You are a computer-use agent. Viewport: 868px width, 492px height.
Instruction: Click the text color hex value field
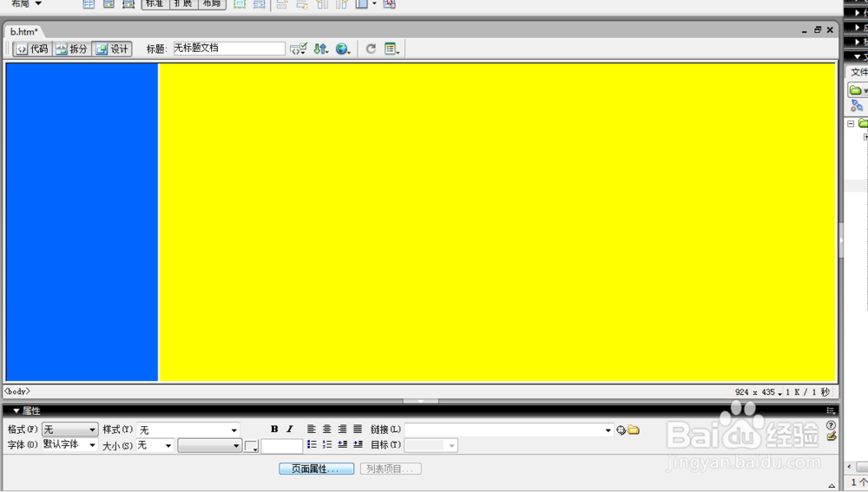pos(282,445)
